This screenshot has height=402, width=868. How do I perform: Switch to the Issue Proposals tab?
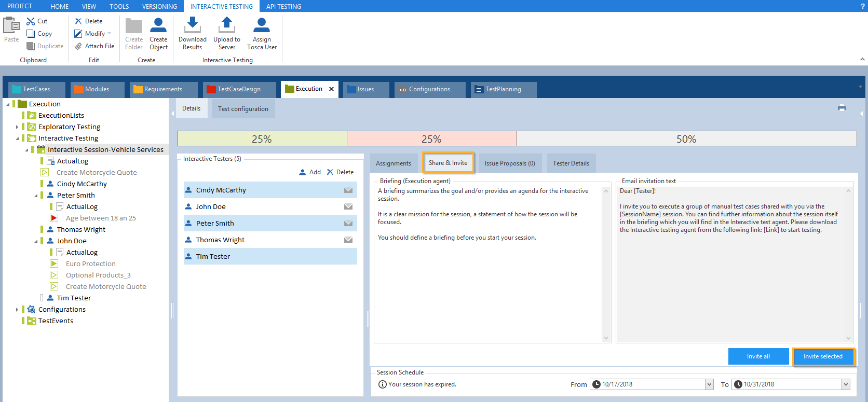(x=509, y=163)
